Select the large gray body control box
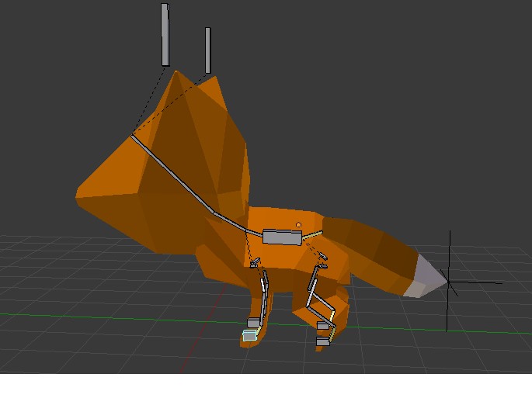 (281, 237)
